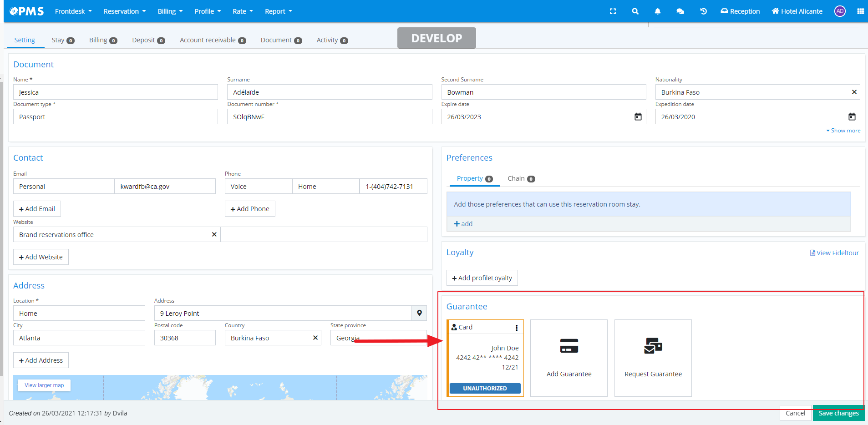
Task: Click into the Document number field
Action: pos(329,117)
